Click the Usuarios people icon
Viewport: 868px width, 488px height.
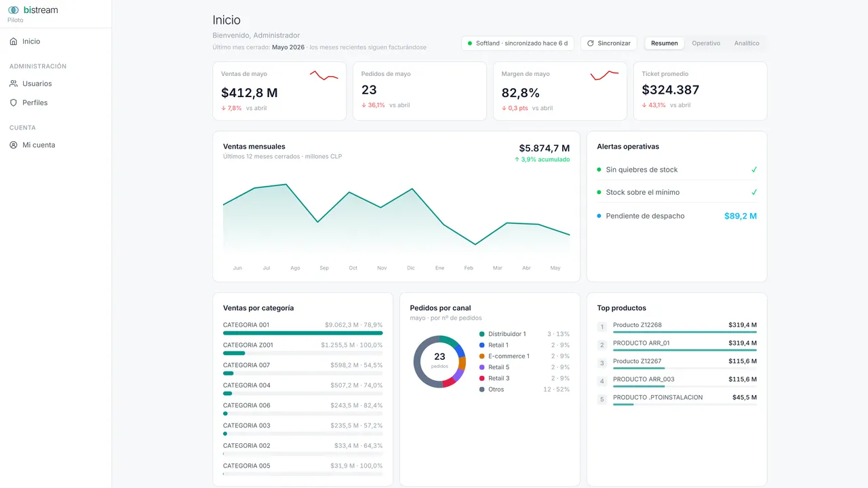click(14, 83)
